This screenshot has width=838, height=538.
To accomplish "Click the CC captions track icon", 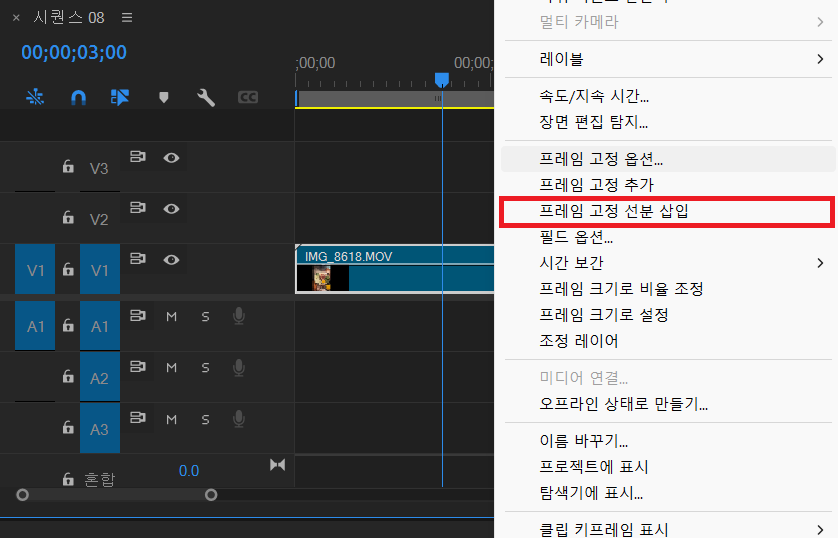I will [x=247, y=97].
